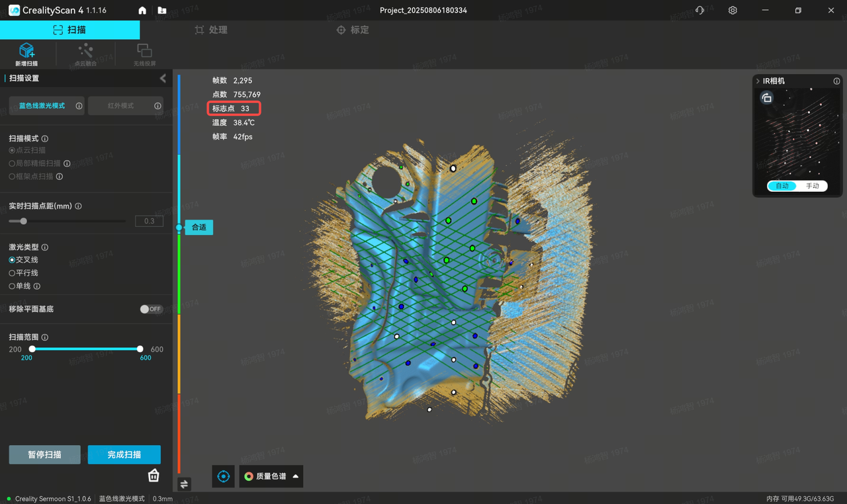Screen dimensions: 847x504
Task: Click the Finish Scan (完成扫描) button
Action: pyautogui.click(x=124, y=454)
